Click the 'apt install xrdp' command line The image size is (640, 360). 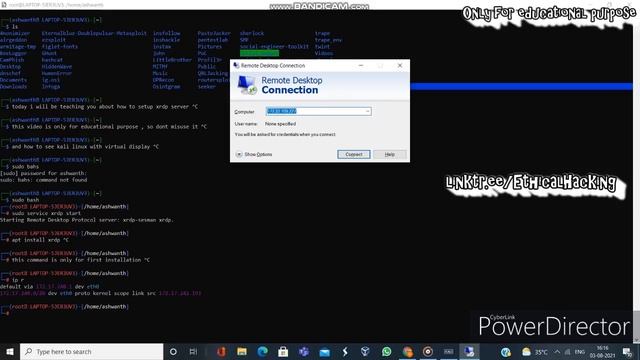pyautogui.click(x=40, y=240)
